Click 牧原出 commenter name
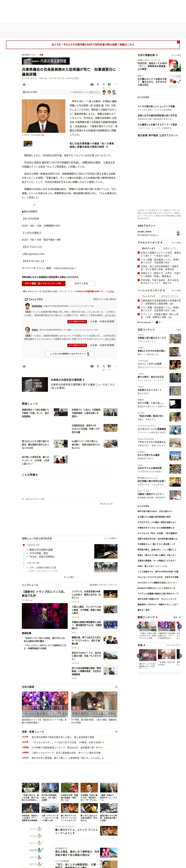This screenshot has height=868, width=186. pos(35,330)
